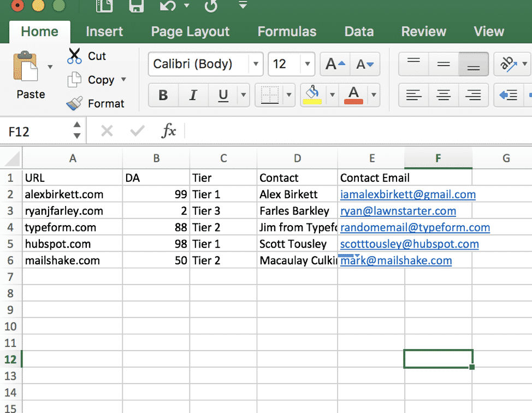Image resolution: width=532 pixels, height=413 pixels.
Task: Apply borders with the border icon
Action: [x=270, y=95]
